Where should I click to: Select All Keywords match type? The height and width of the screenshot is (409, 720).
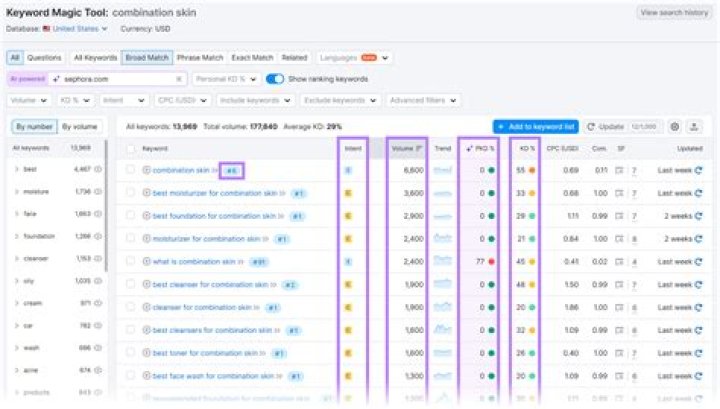pos(96,58)
